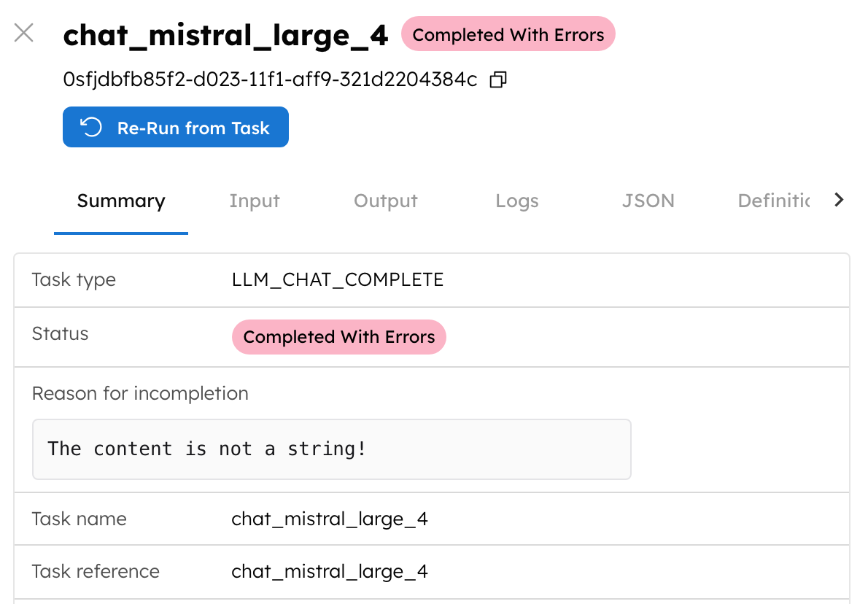Click the 'The content is not a string!' message
Screen dimensions: 868x604
coord(207,449)
